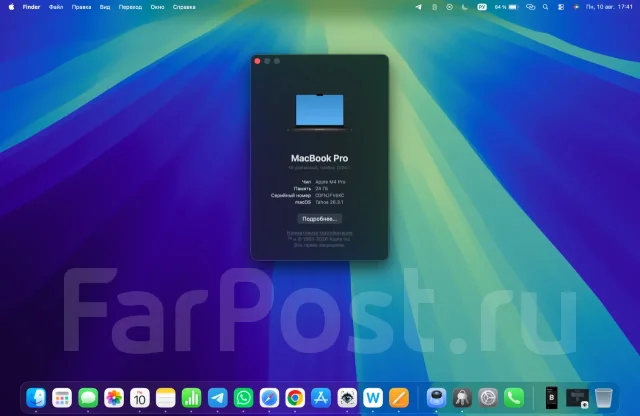Viewport: 640px width, 416px height.
Task: Click the MacBook Pro title
Action: [320, 158]
